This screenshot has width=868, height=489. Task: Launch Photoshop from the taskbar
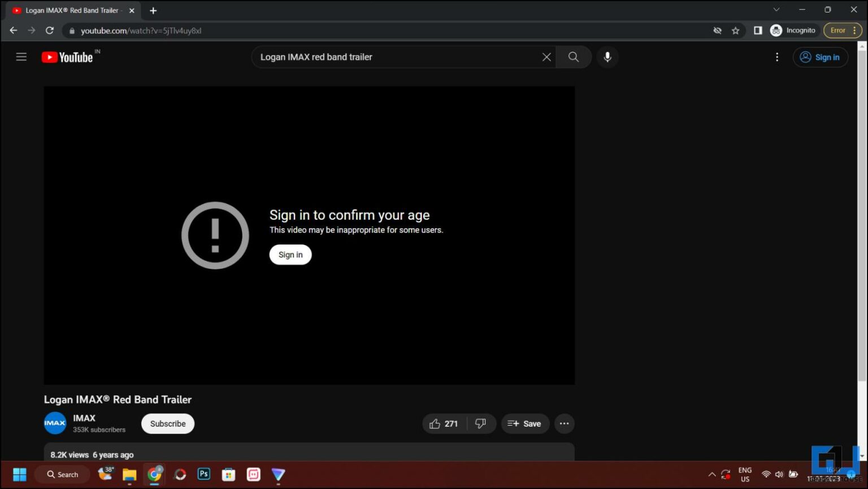[x=204, y=474]
